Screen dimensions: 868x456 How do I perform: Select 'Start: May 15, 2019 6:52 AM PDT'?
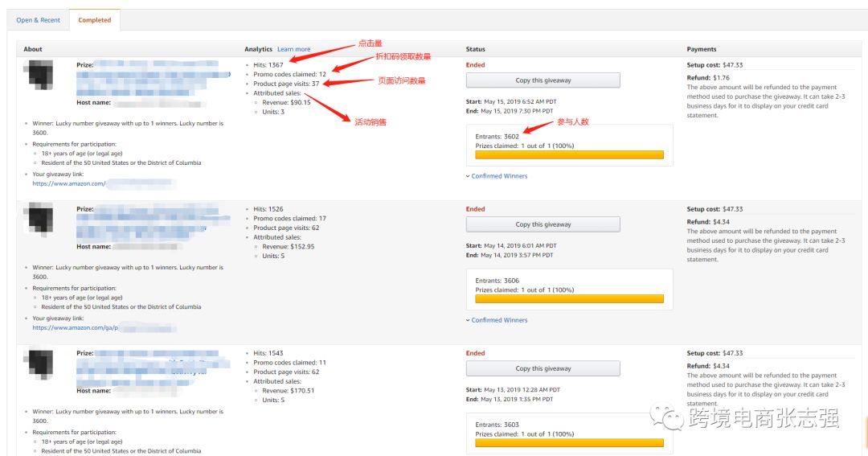[x=511, y=101]
